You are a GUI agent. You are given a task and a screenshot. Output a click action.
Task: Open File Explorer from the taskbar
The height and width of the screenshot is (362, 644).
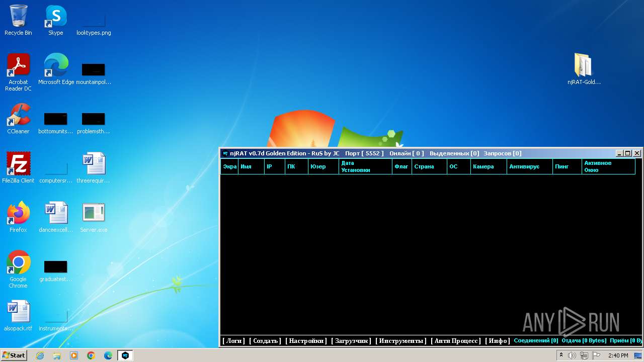click(x=57, y=355)
